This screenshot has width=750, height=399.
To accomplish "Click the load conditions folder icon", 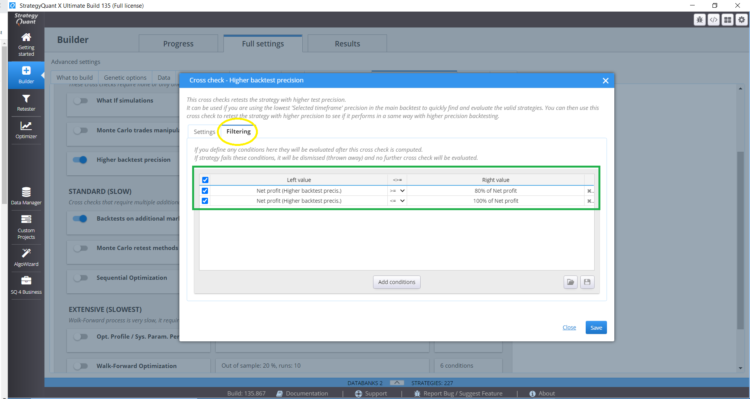I will pyautogui.click(x=570, y=282).
